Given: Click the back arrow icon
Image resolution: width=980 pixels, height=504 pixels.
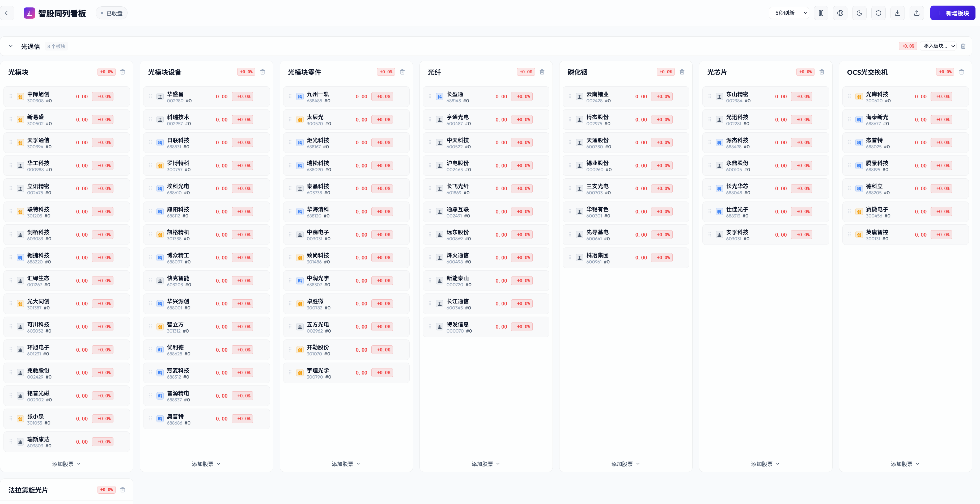Looking at the screenshot, I should click(x=7, y=13).
